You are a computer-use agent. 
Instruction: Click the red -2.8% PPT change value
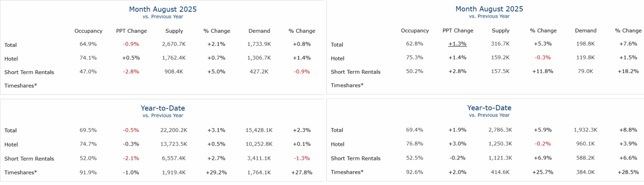(x=131, y=72)
